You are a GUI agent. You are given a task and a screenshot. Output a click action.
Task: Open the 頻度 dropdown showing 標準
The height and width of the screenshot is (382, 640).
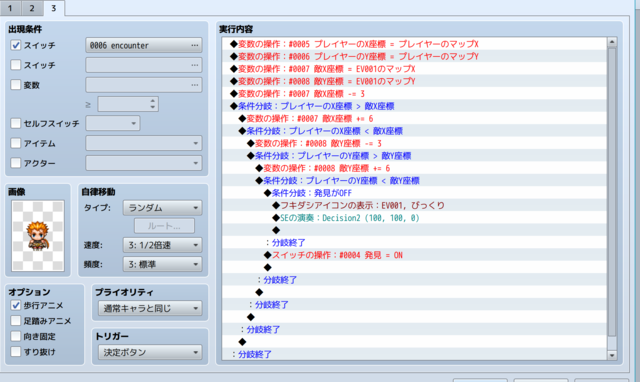coord(162,264)
